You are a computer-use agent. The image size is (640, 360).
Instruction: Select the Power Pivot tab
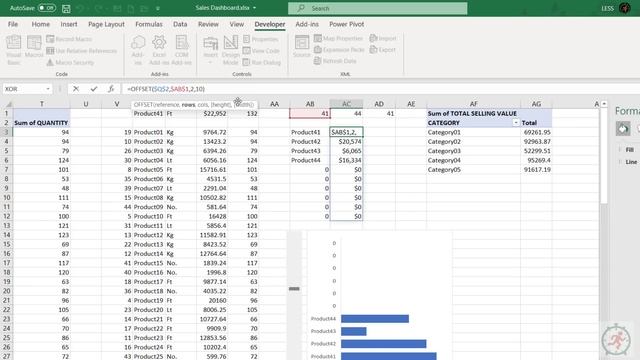(347, 24)
